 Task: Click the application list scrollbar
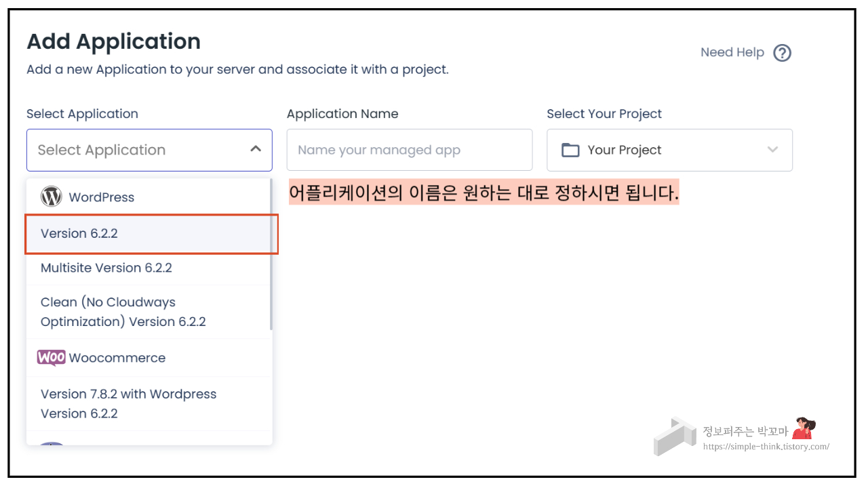click(271, 254)
